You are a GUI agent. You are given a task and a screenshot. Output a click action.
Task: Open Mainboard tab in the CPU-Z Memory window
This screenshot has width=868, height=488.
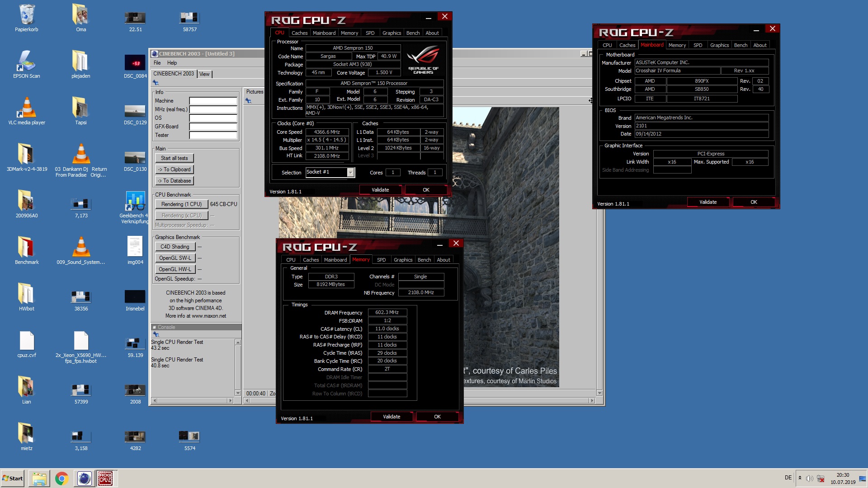coord(335,260)
